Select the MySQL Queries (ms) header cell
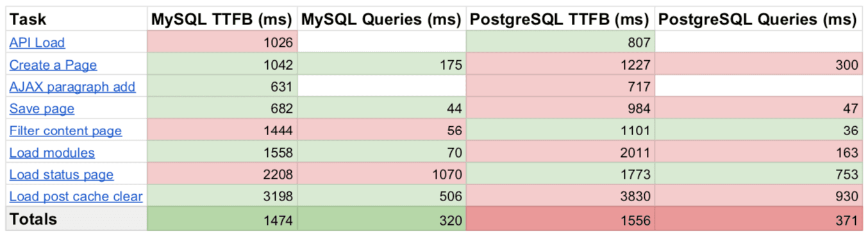 [x=381, y=20]
